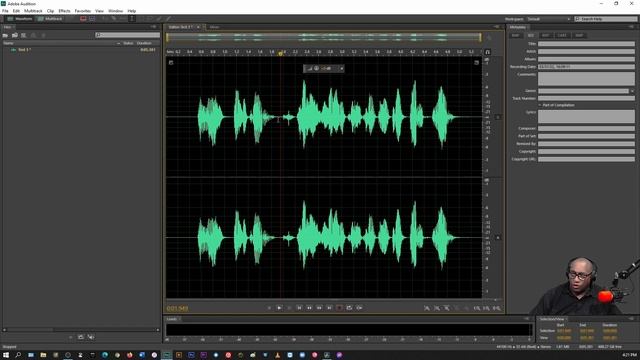Click the Import File icon in Files panel

point(15,36)
